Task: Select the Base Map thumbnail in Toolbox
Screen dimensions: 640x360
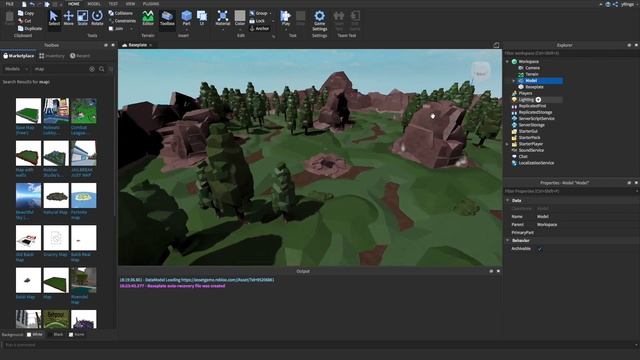Action: 28,111
